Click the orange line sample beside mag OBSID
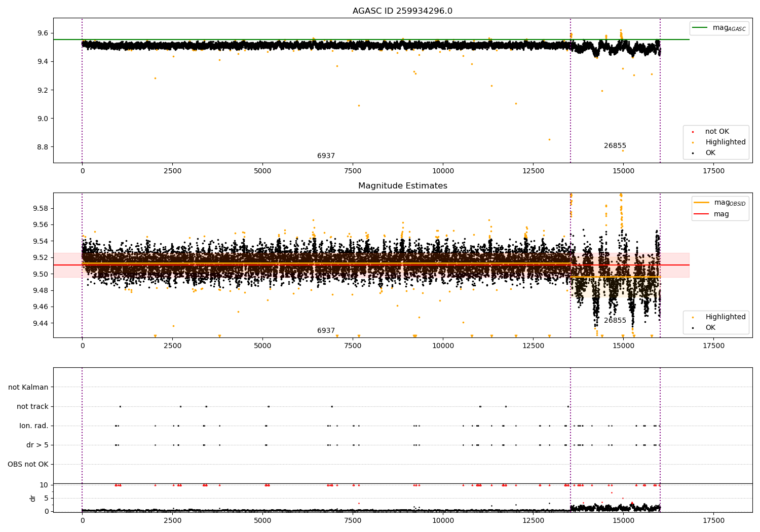 (x=701, y=203)
